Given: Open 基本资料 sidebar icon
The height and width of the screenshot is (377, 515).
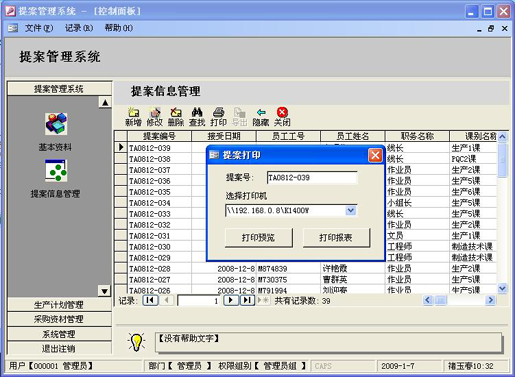Looking at the screenshot, I should tap(56, 124).
